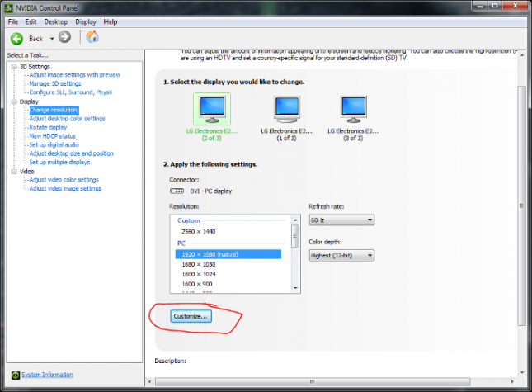Screen dimensions: 532x392
Task: Select resolution 1600 × 900
Action: 197,284
